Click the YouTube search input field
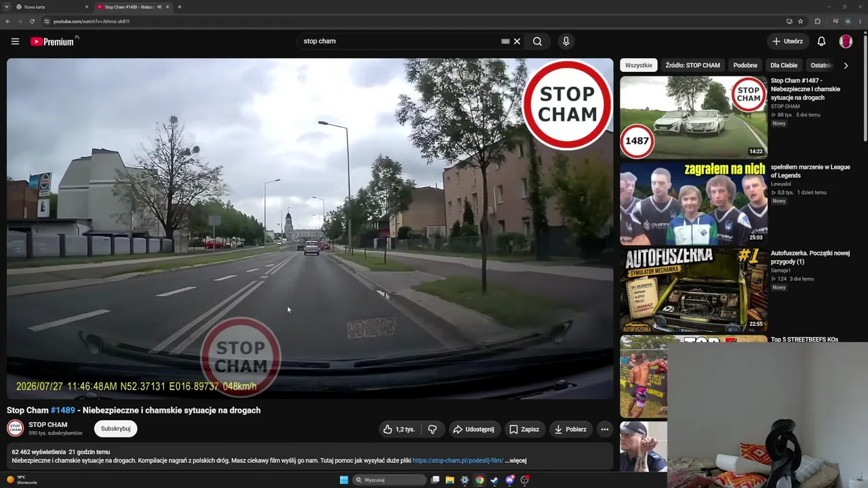868x488 pixels. 400,41
